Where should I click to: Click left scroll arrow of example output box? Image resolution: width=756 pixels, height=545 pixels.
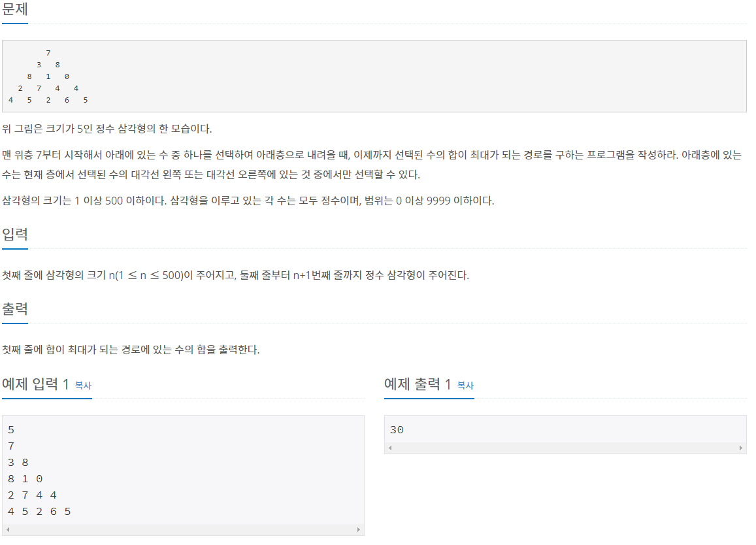click(x=390, y=448)
